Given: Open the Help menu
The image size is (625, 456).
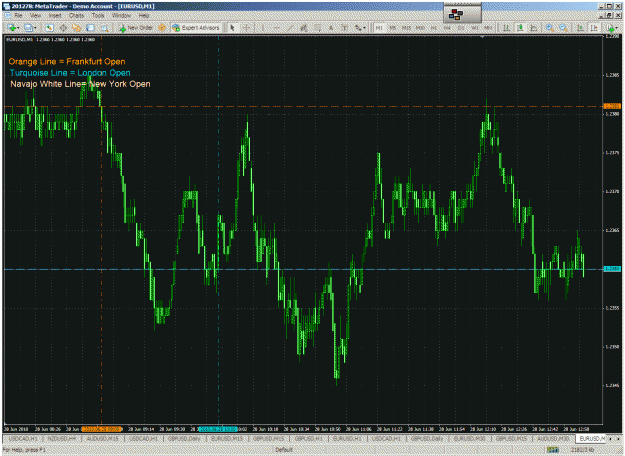Looking at the screenshot, I should [144, 16].
